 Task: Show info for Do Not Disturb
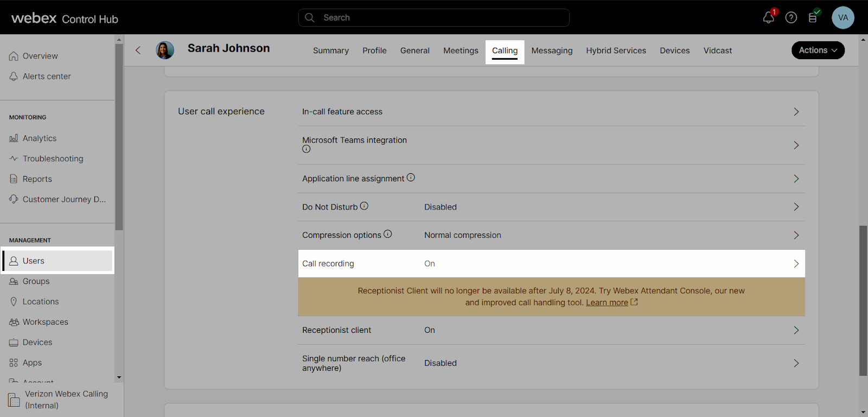(x=364, y=206)
